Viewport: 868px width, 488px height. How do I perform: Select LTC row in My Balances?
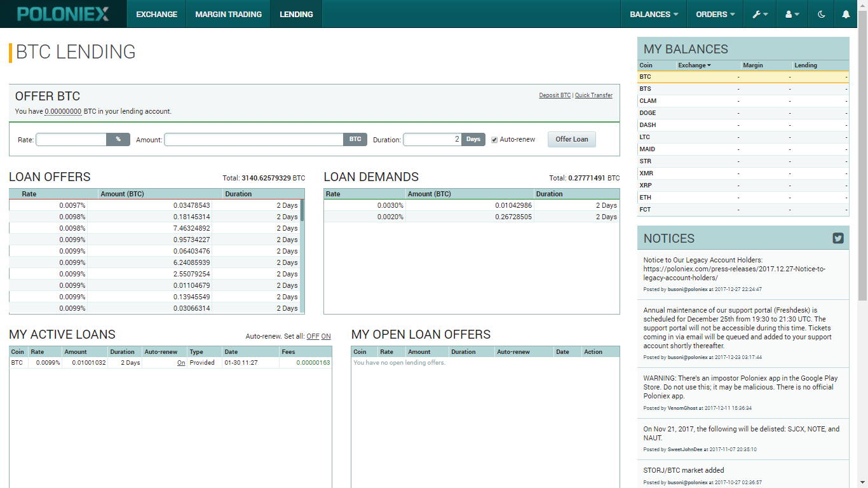click(x=743, y=137)
